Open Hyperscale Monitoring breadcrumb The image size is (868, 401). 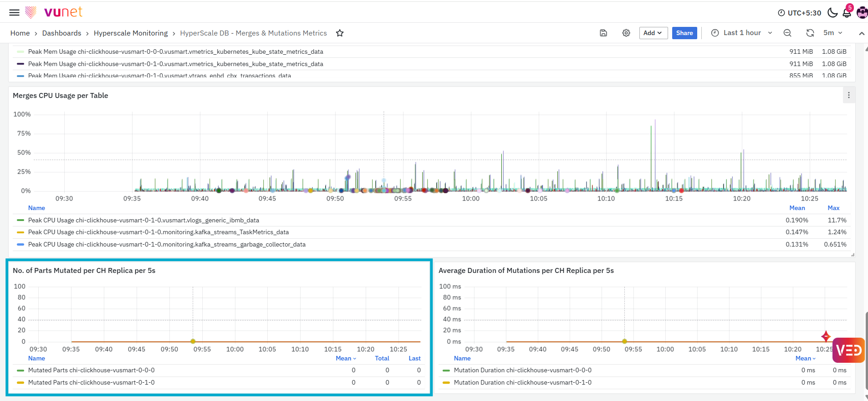[x=131, y=33]
